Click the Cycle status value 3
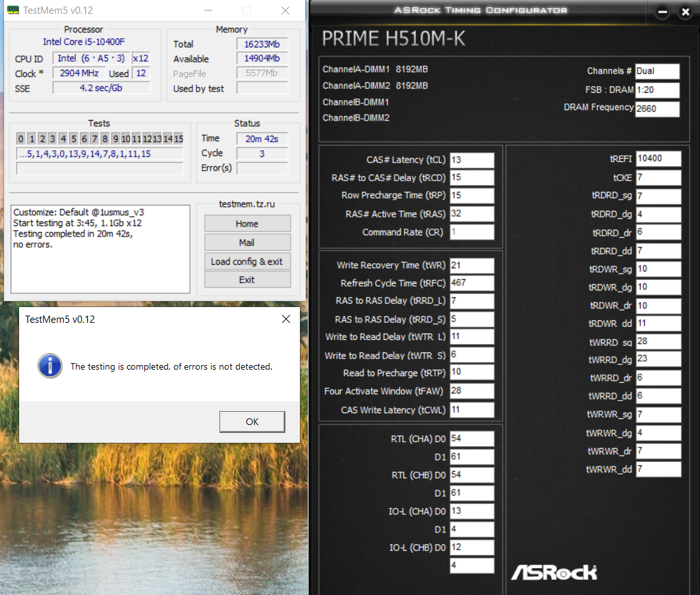Image resolution: width=700 pixels, height=595 pixels. (x=262, y=154)
